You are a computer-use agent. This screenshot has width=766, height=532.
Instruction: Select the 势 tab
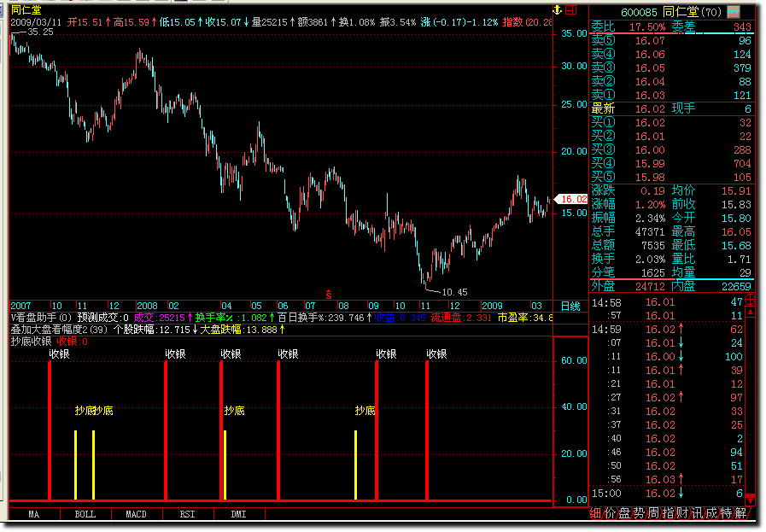coord(639,513)
